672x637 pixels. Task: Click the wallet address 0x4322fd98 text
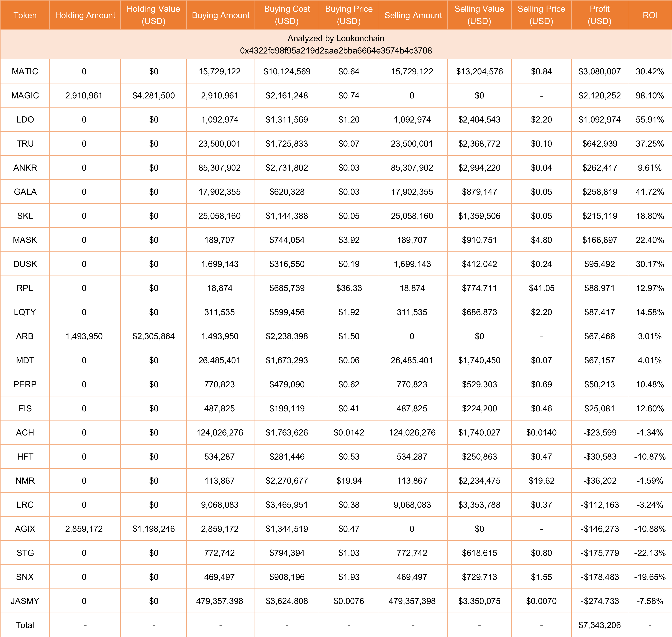coord(336,51)
